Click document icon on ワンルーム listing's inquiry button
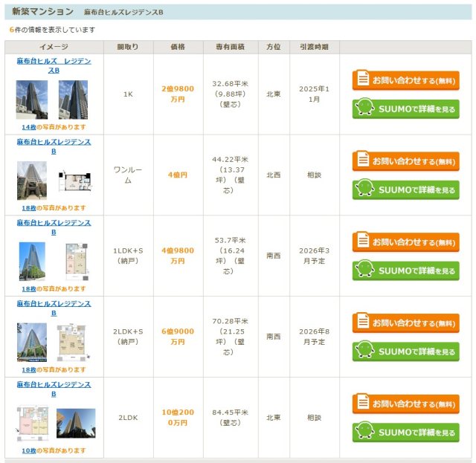 tap(362, 161)
